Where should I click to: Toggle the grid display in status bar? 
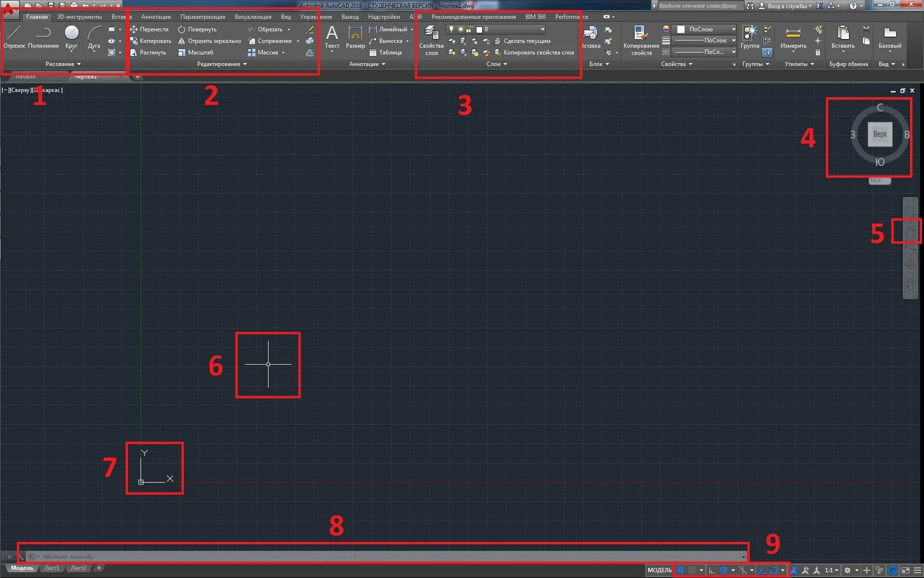coord(680,570)
